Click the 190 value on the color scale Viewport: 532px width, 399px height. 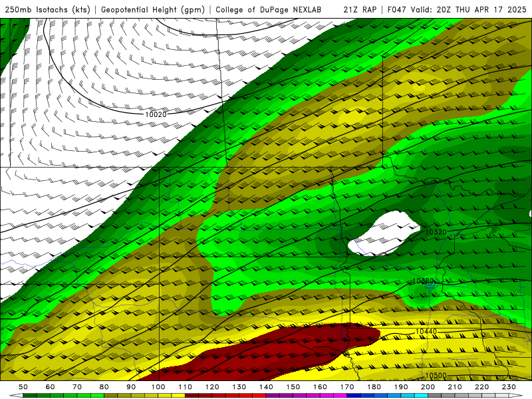(401, 387)
